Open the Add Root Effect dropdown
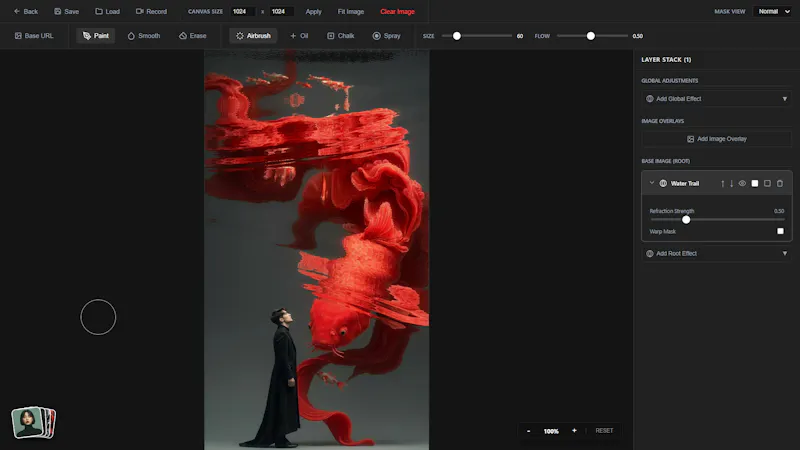This screenshot has width=800, height=450. pyautogui.click(x=716, y=253)
